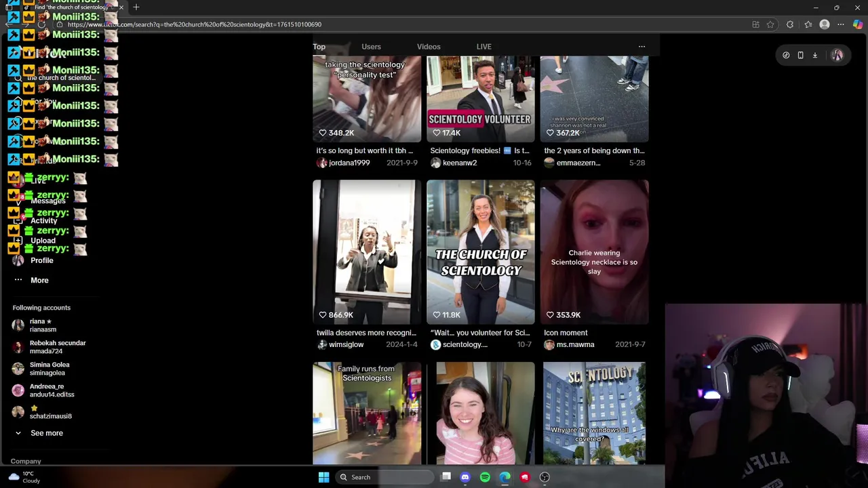Open jordana1999's profile link

coord(349,163)
